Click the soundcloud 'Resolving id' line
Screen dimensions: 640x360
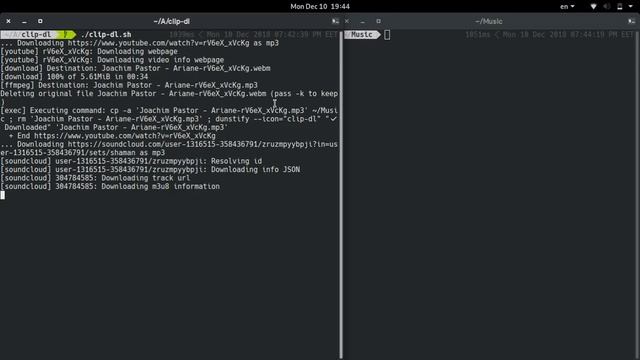pos(131,161)
